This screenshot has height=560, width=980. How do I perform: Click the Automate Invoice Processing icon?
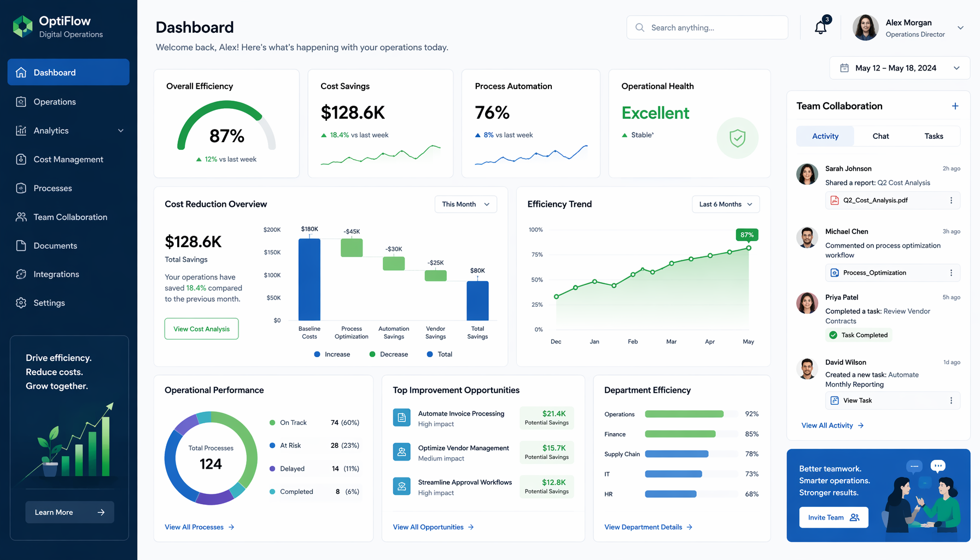402,418
